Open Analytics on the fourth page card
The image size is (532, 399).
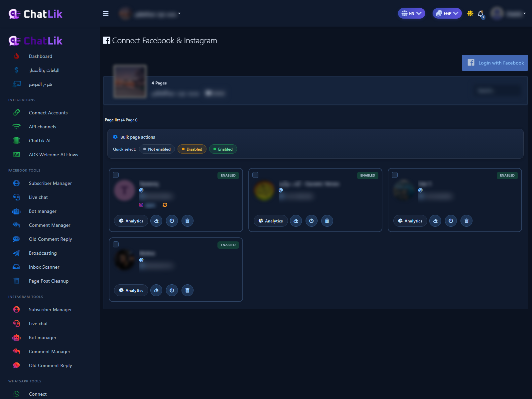(131, 290)
